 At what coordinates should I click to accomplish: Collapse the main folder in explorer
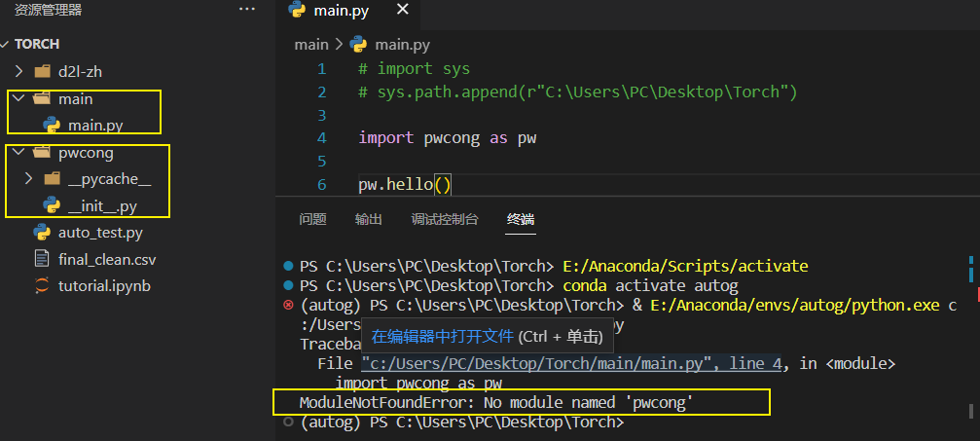tap(18, 98)
